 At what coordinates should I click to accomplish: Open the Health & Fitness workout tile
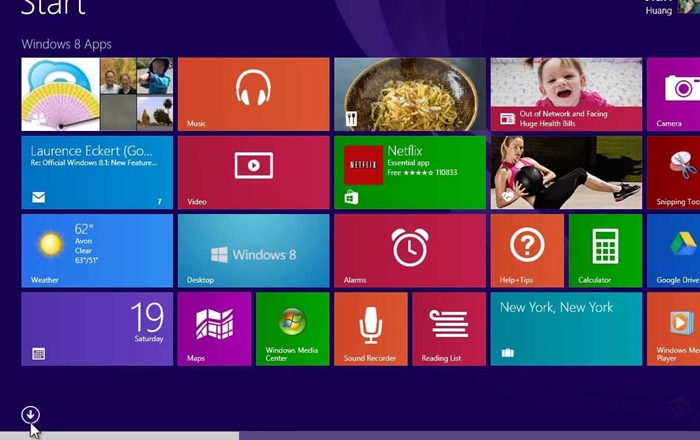tap(566, 172)
